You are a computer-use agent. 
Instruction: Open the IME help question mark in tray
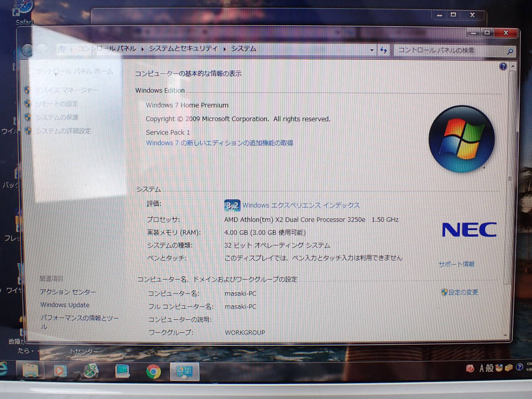pos(519,368)
